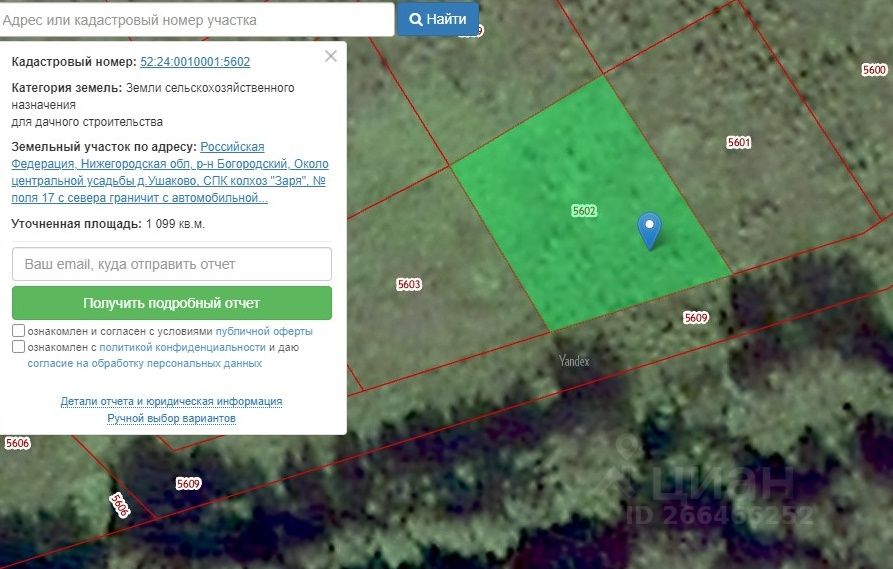893x569 pixels.
Task: Click the Найти search button
Action: (438, 19)
